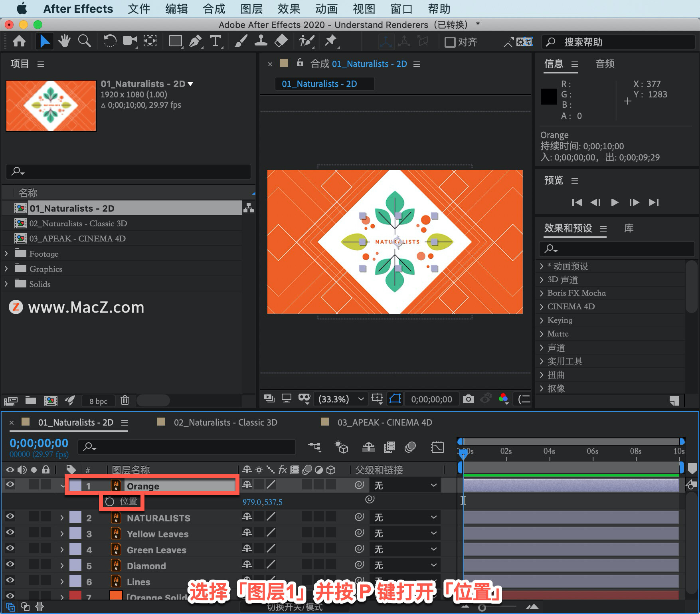Take a snapshot with camera icon
Screen dimensions: 700x614
[x=468, y=399]
